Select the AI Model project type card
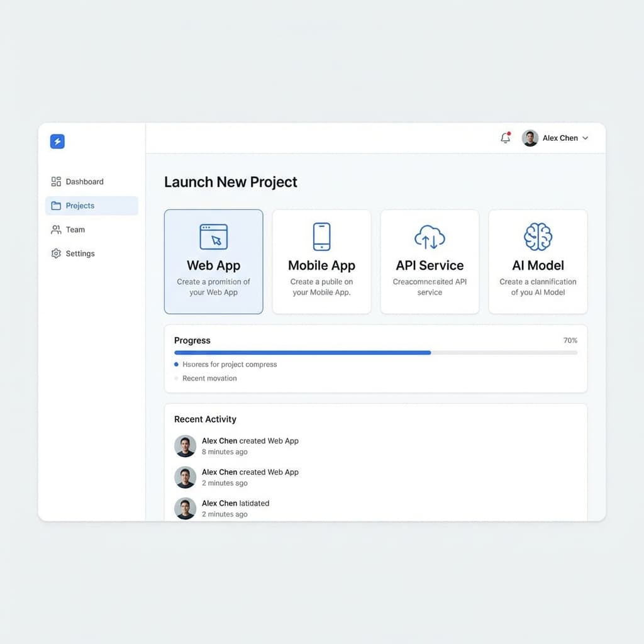This screenshot has height=644, width=644. click(x=538, y=261)
